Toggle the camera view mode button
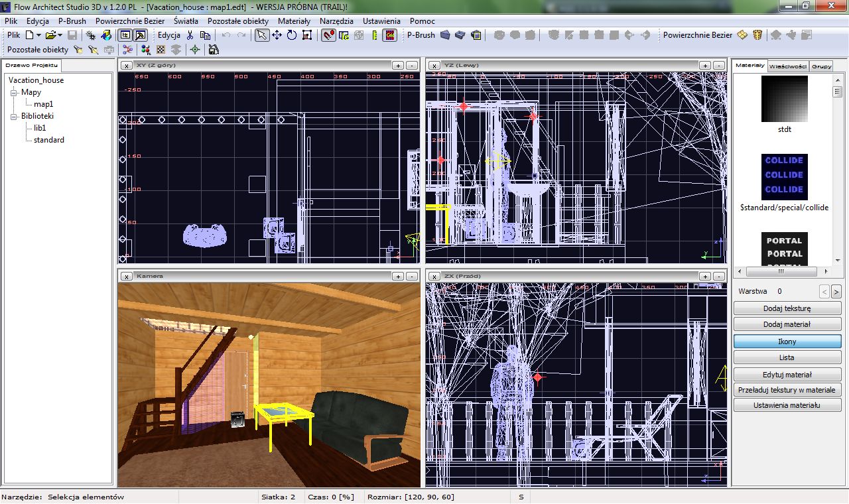Image resolution: width=849 pixels, height=504 pixels. [140, 35]
